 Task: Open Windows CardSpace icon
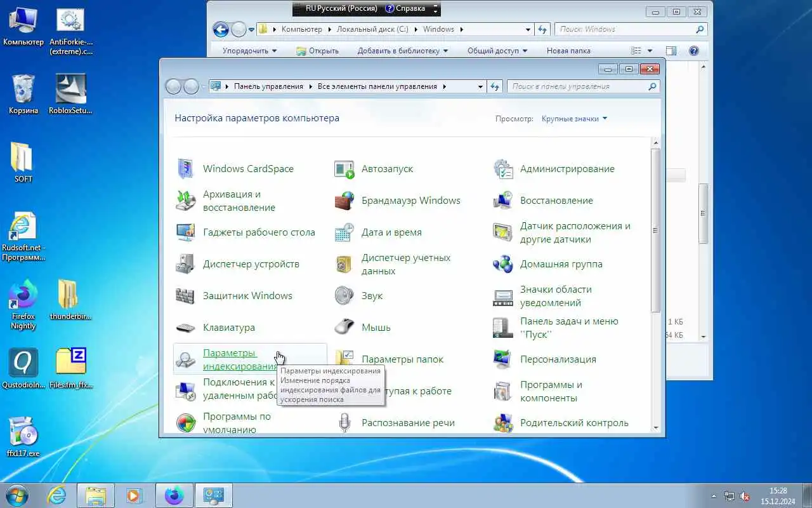coord(185,169)
